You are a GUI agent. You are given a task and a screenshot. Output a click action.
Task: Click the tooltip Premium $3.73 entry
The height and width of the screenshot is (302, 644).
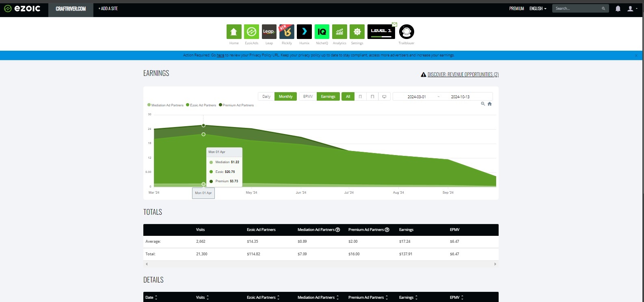tap(224, 181)
